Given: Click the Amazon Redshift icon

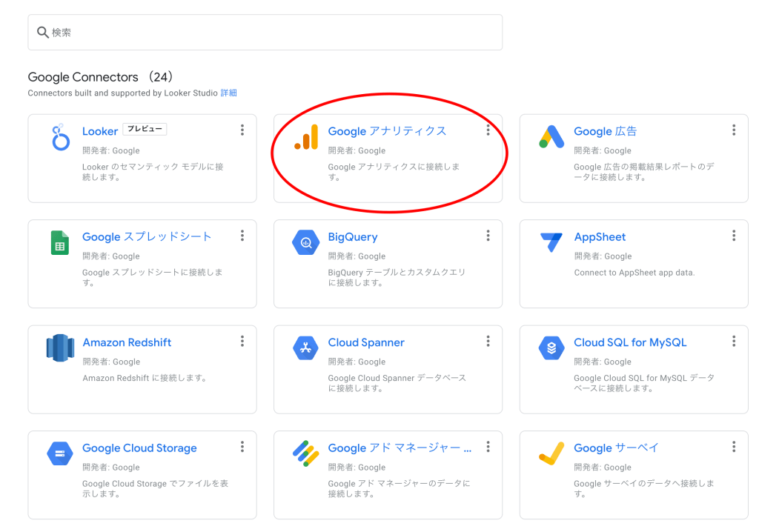Looking at the screenshot, I should coord(60,348).
